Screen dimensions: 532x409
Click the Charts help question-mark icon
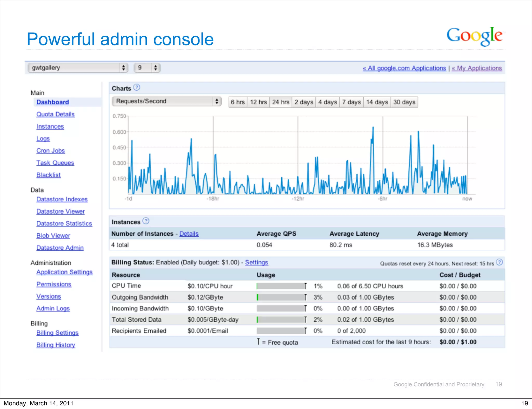tap(137, 87)
